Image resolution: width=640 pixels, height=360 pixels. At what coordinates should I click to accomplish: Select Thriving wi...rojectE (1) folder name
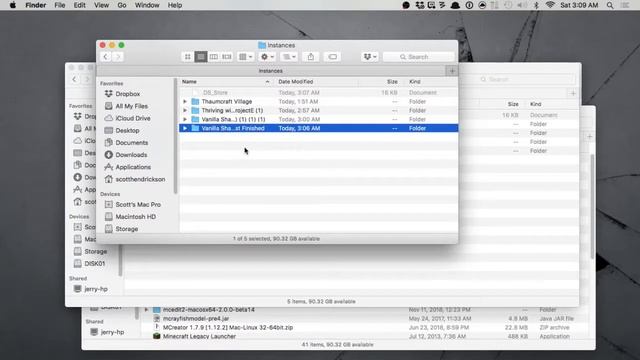pyautogui.click(x=232, y=111)
